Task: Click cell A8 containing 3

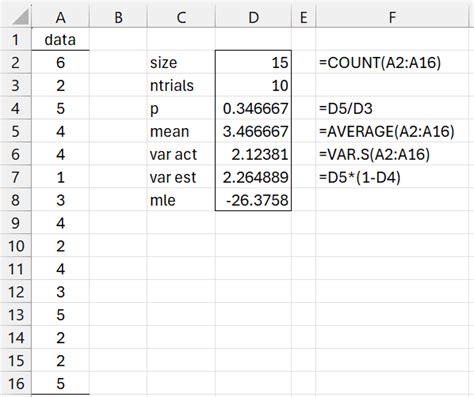Action: (x=60, y=200)
